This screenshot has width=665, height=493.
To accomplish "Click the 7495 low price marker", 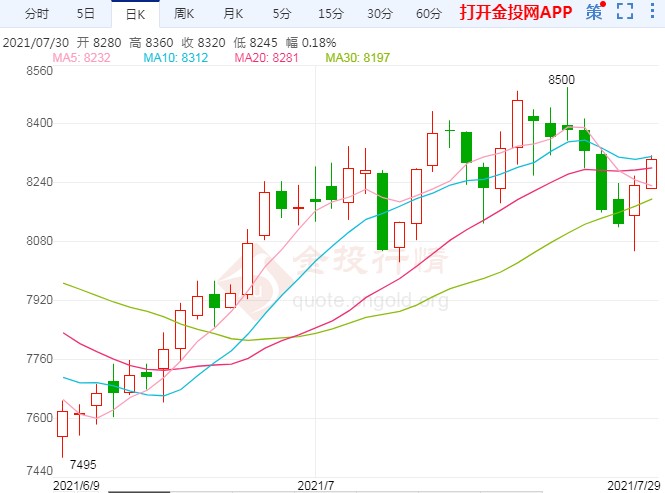I will point(83,463).
